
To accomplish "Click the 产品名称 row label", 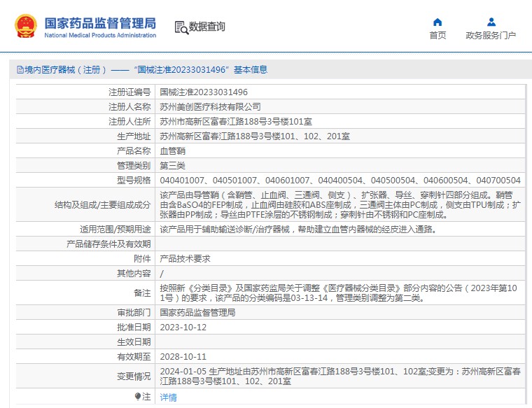I will coord(134,151).
